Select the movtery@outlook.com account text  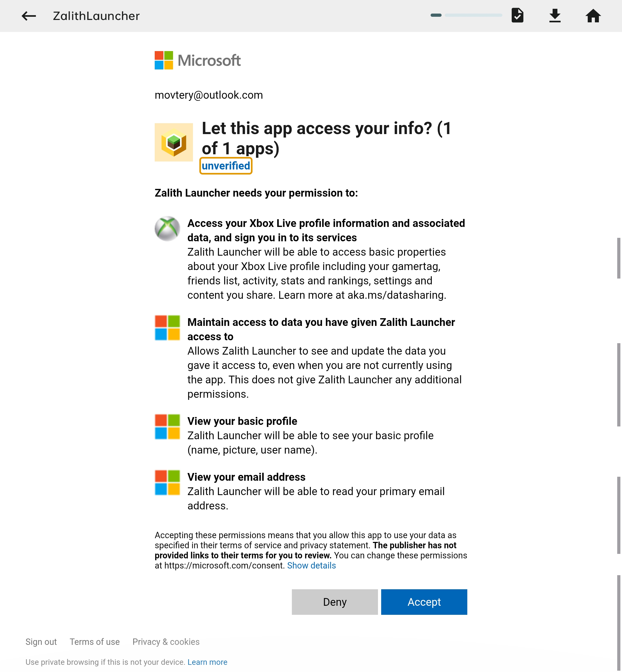pos(209,95)
